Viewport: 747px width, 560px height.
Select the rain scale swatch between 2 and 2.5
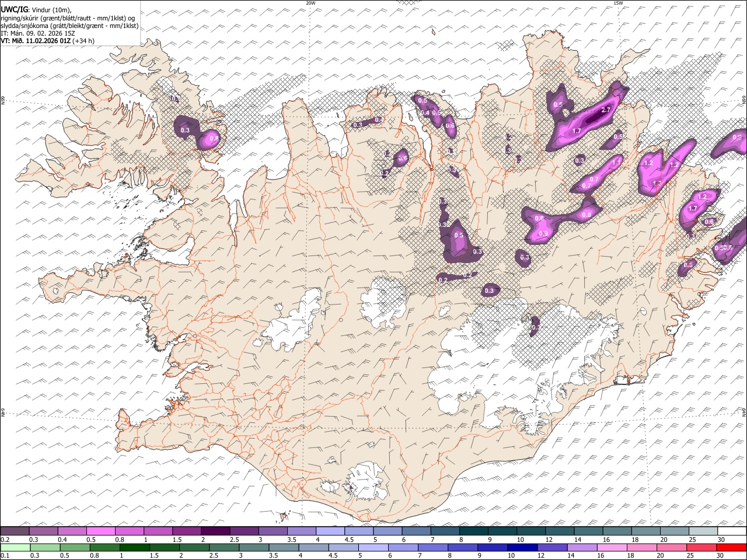(x=194, y=548)
